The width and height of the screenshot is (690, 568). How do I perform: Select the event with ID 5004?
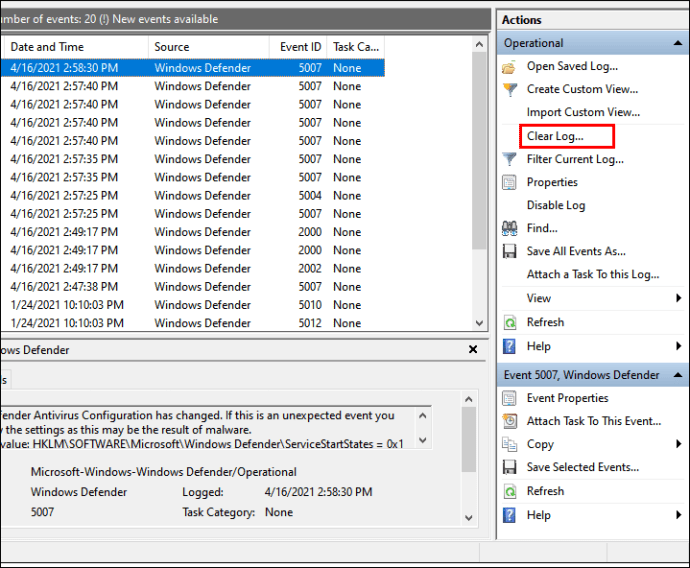click(193, 195)
